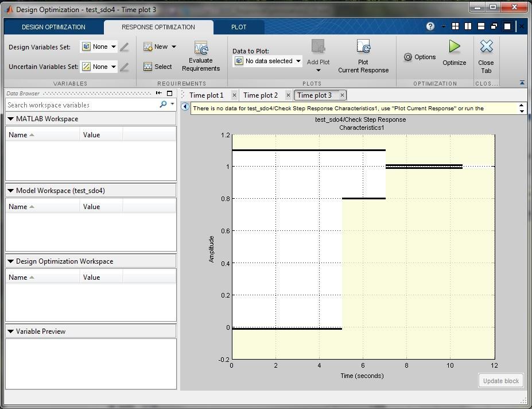Open the help dropdown arrow
The height and width of the screenshot is (409, 532).
[x=443, y=26]
